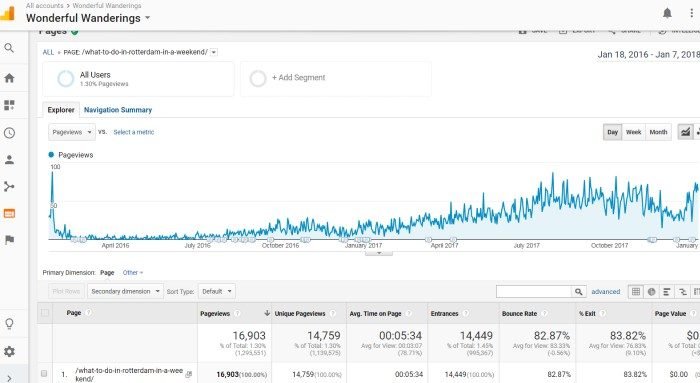Open Acquisition reports branching-arrow icon
This screenshot has height=383, width=700.
click(9, 187)
